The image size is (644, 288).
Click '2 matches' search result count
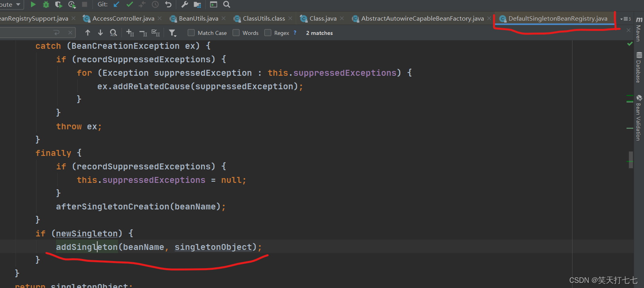tap(319, 33)
